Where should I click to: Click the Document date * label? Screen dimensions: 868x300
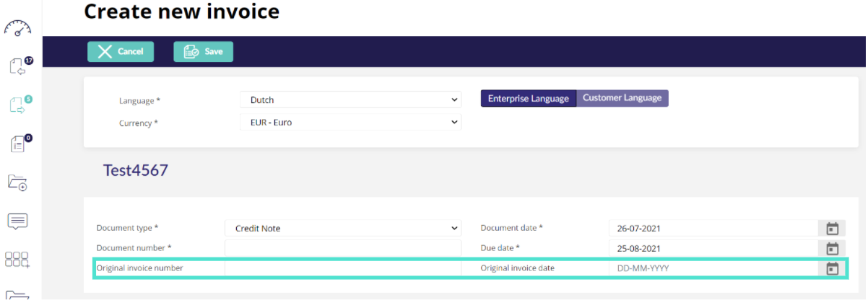click(511, 228)
